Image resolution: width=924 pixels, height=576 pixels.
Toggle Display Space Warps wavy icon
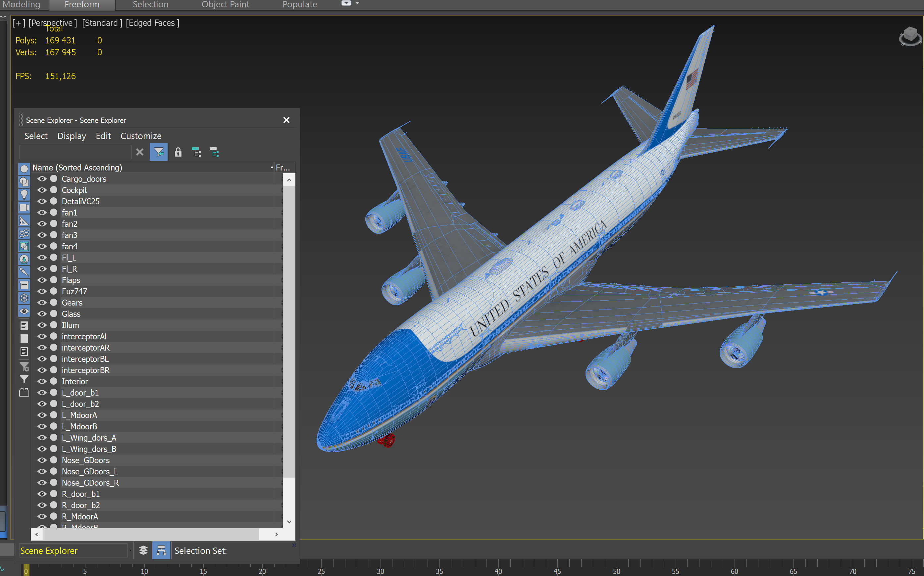tap(24, 233)
